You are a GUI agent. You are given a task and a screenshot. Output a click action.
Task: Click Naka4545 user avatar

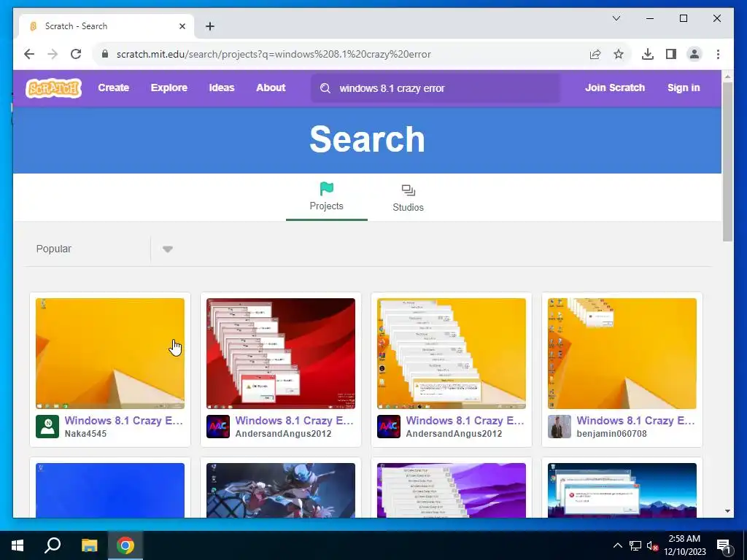(47, 426)
